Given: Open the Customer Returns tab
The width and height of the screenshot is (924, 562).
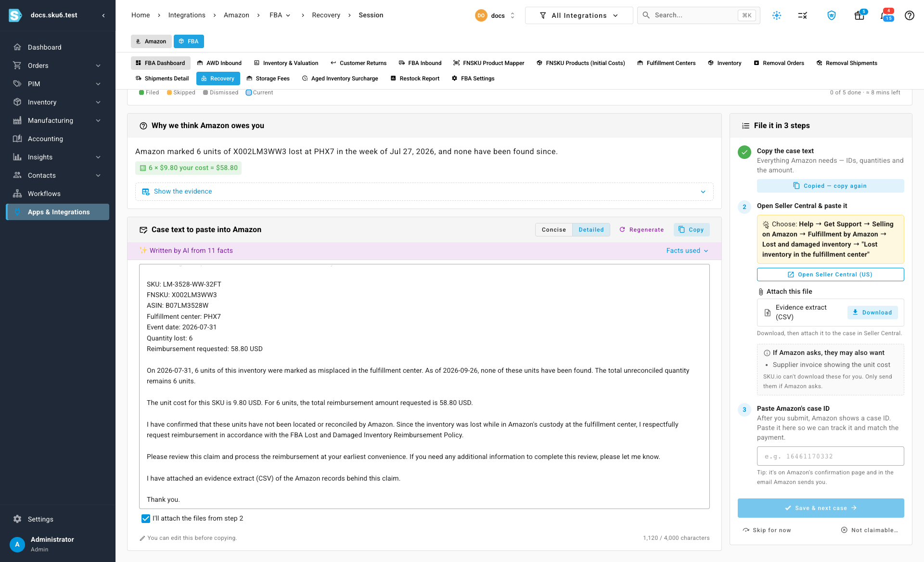Looking at the screenshot, I should 359,63.
